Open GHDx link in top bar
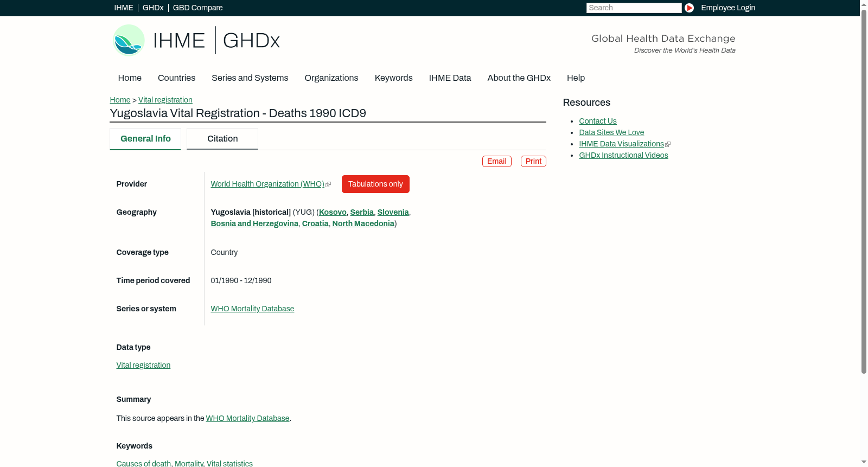The image size is (868, 467). (153, 8)
